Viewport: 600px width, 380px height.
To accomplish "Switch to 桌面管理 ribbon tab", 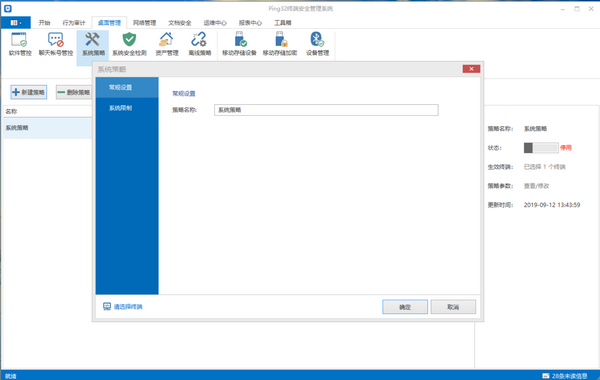I will (x=109, y=23).
